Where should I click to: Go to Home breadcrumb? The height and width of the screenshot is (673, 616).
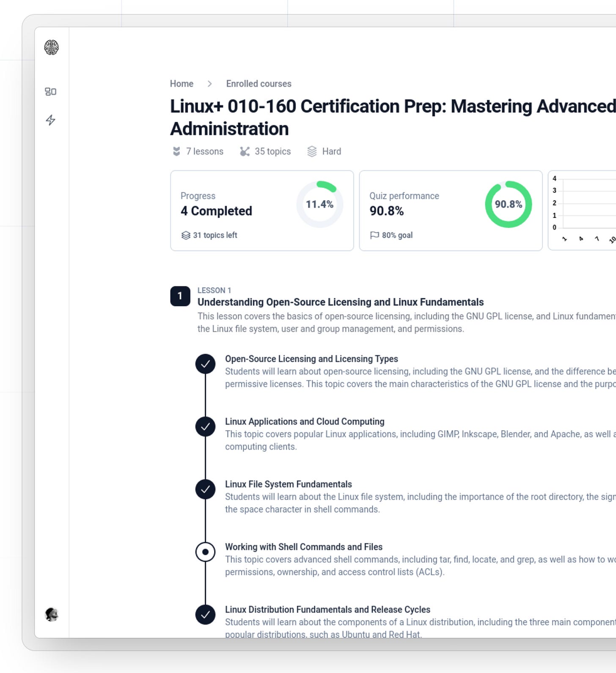pos(181,84)
